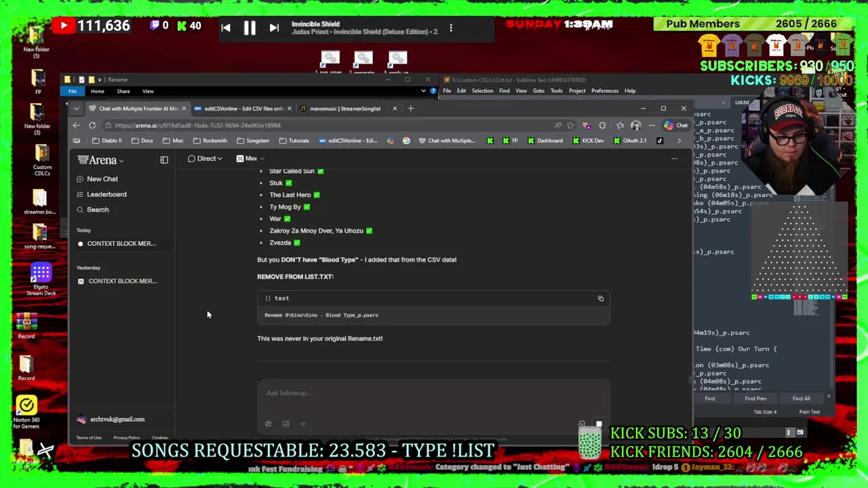Open the Copilot Chat sidebar button
This screenshot has width=868, height=488.
[x=675, y=125]
